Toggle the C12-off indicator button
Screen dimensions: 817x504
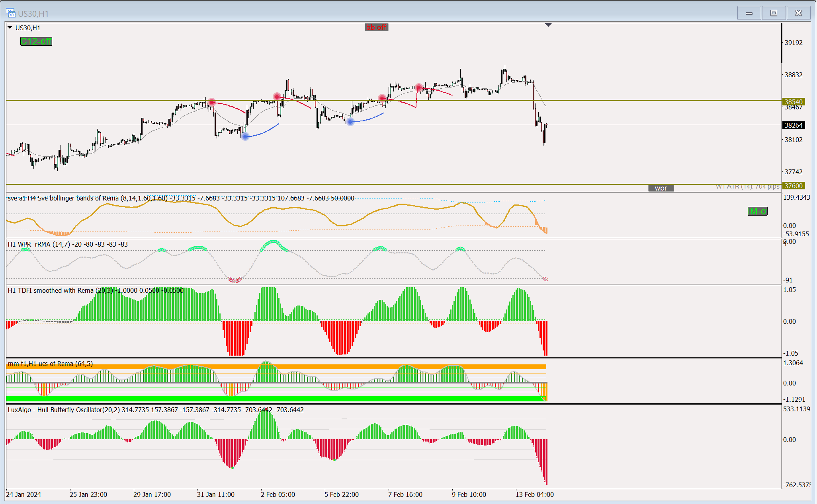tap(36, 41)
